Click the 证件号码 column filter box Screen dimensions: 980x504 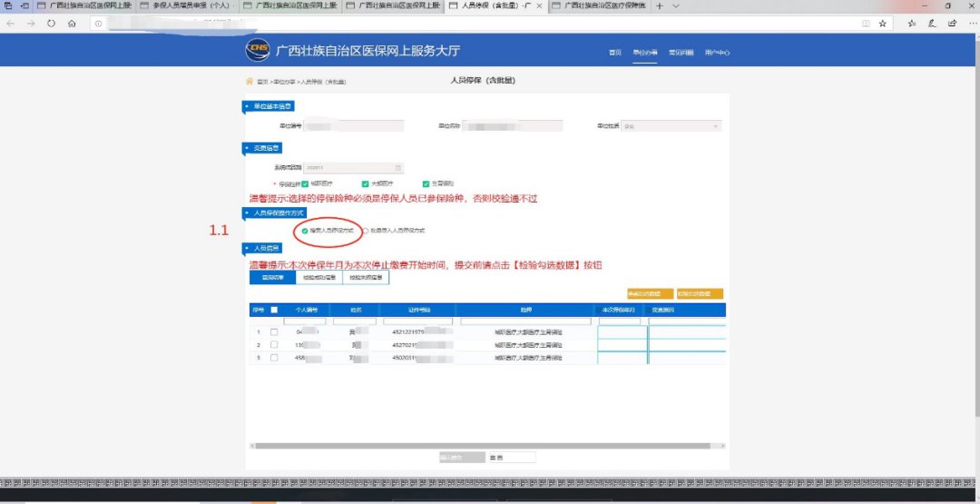coord(416,321)
